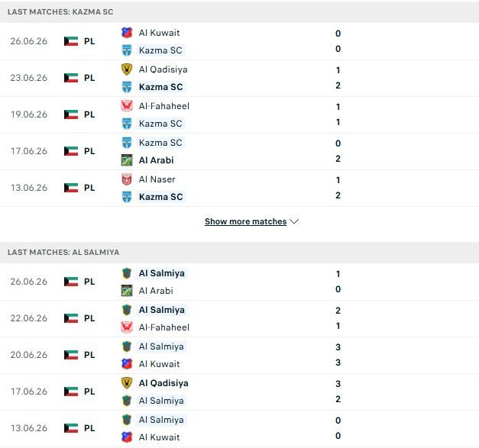Click Al-Fahaheel crest in 19.06.26 Kazma match

tap(127, 106)
